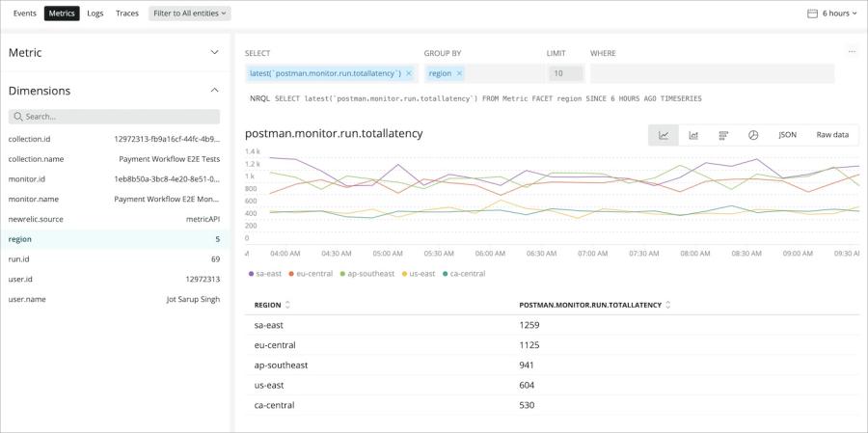
Task: Click the sa-east table row
Action: pos(552,325)
